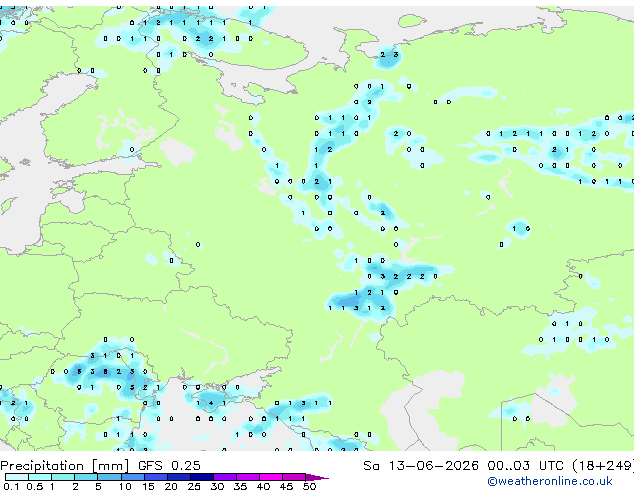Click the lightest 0.1–0.5 mm legend swatch
Image resolution: width=634 pixels, height=490 pixels.
click(x=17, y=477)
